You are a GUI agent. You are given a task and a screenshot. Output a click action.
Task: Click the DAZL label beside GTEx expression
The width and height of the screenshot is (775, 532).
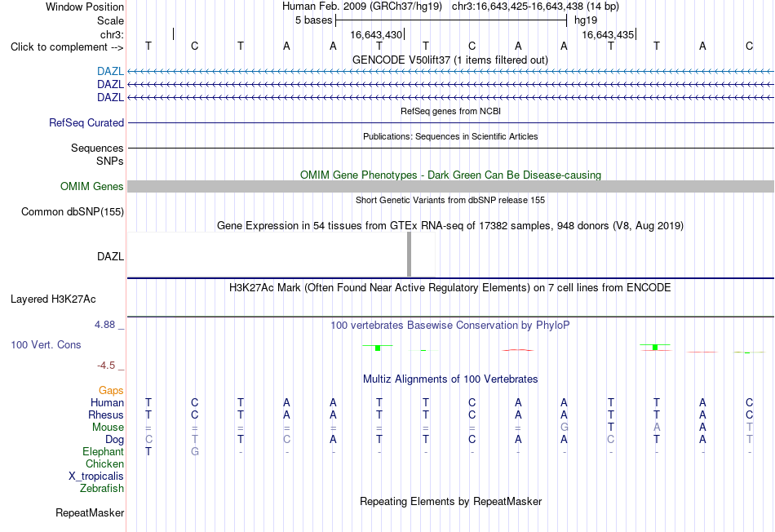coord(110,256)
